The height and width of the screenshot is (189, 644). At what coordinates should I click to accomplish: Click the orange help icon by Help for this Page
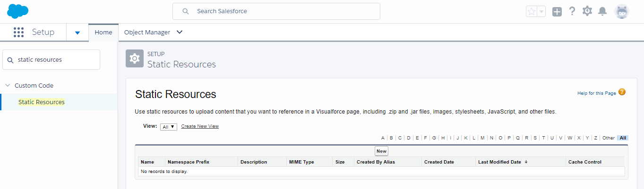pos(622,92)
